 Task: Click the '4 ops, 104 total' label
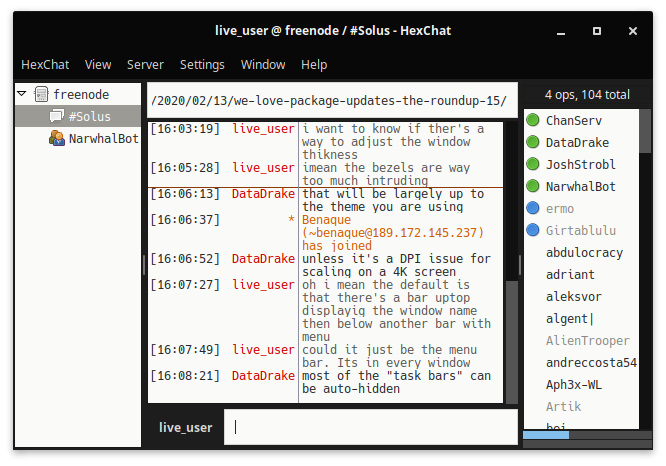pos(587,94)
